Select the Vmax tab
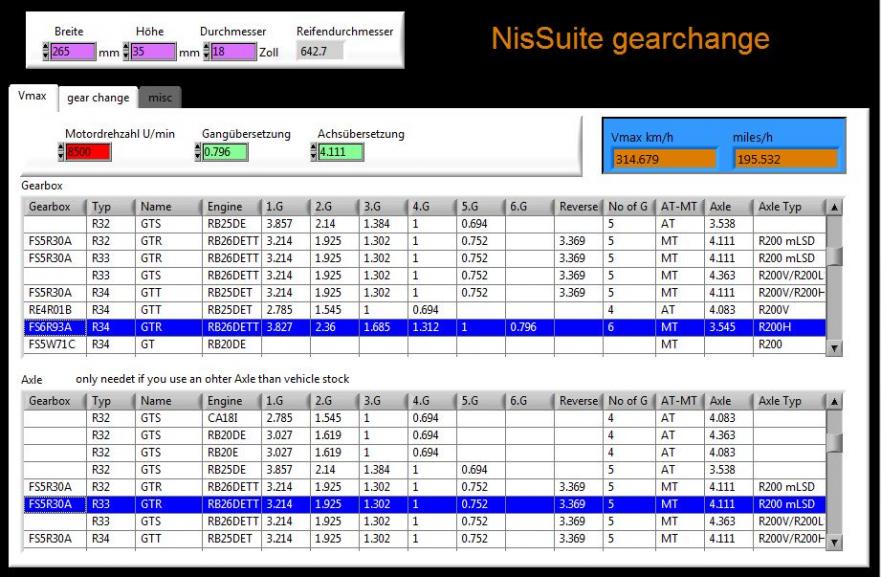 point(30,97)
